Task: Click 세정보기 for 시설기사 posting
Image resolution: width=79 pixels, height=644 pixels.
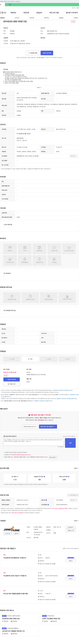Action: [71, 579]
